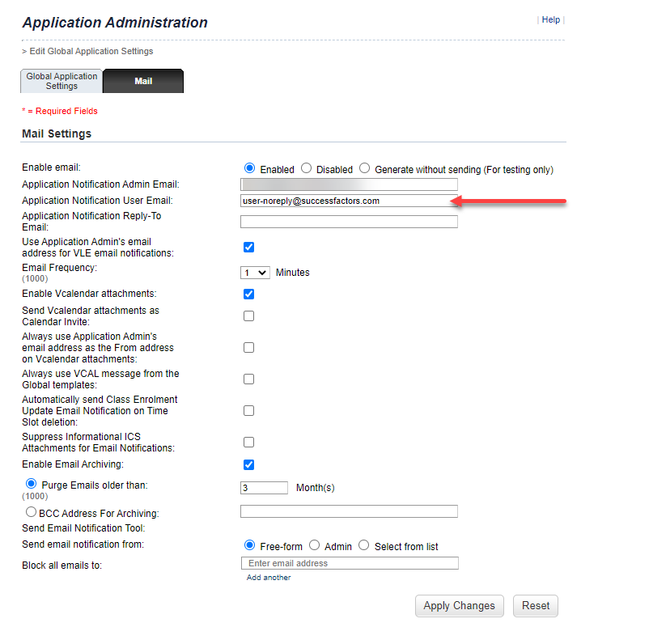Click the Application Notification Admin Email field
Screen dimensions: 649x644
coord(349,184)
